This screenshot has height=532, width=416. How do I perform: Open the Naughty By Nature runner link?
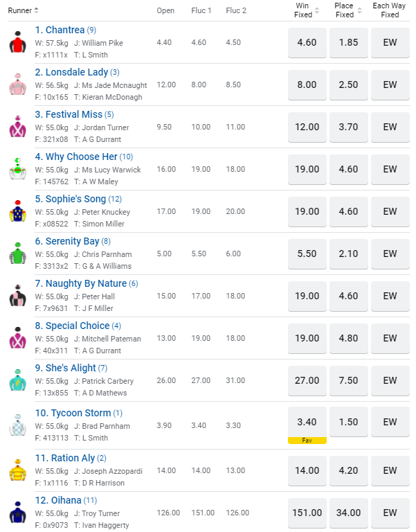86,283
